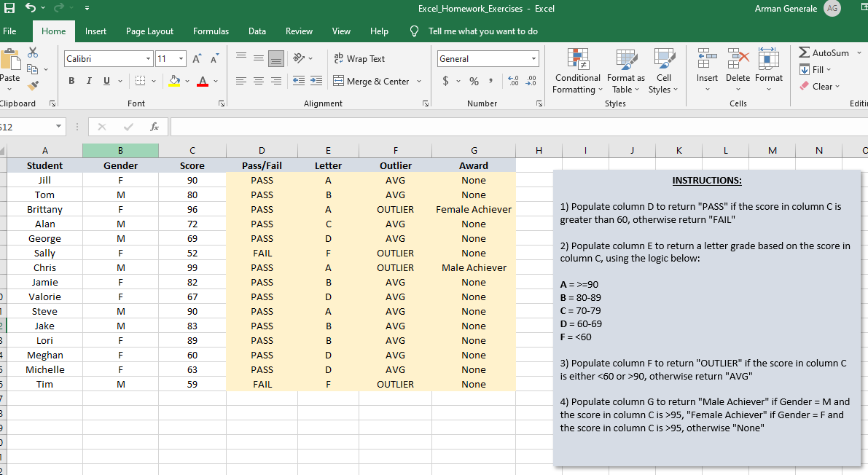Click the Format cells button
The height and width of the screenshot is (475, 868).
coord(769,69)
